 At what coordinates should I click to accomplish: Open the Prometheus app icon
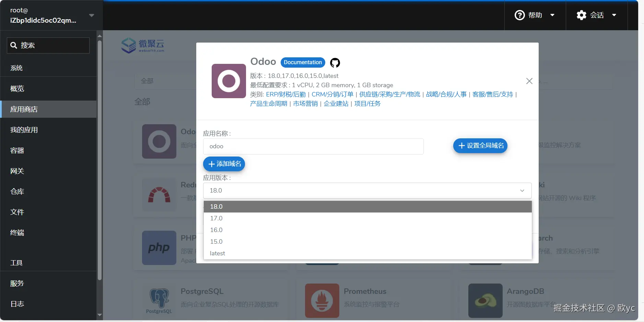click(x=322, y=301)
